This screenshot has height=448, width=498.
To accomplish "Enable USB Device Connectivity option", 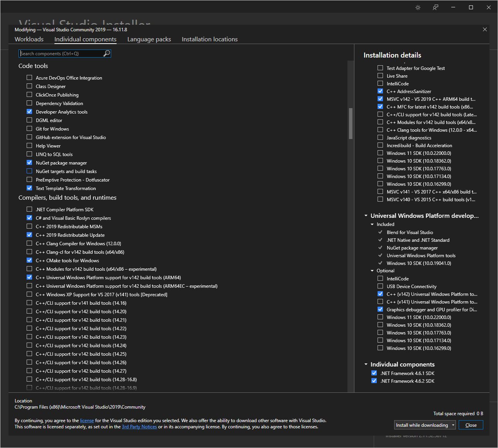I will 380,286.
